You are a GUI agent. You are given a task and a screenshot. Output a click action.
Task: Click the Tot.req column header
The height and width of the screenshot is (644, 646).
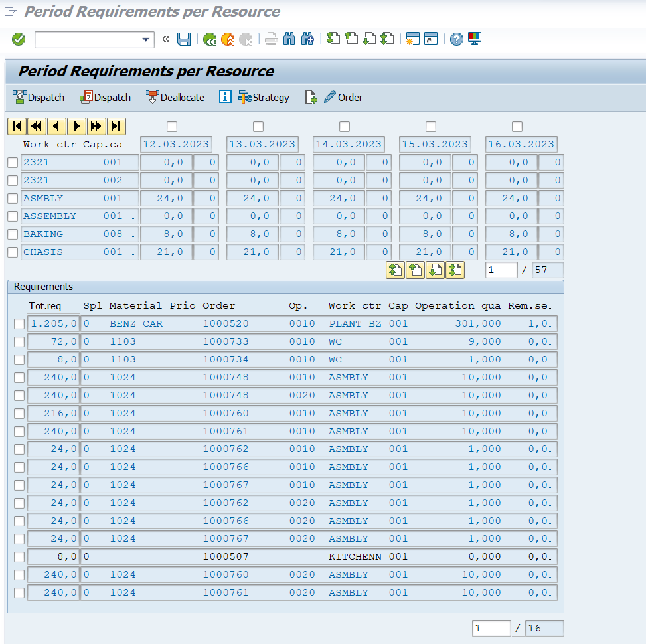45,306
